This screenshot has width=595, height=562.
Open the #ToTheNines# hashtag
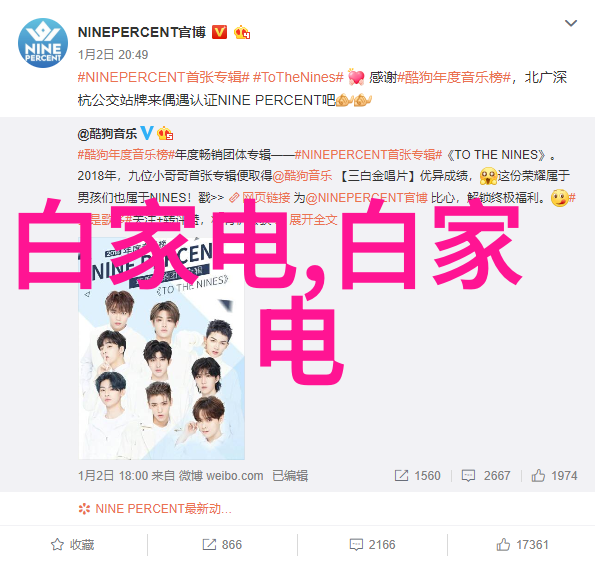tap(298, 77)
